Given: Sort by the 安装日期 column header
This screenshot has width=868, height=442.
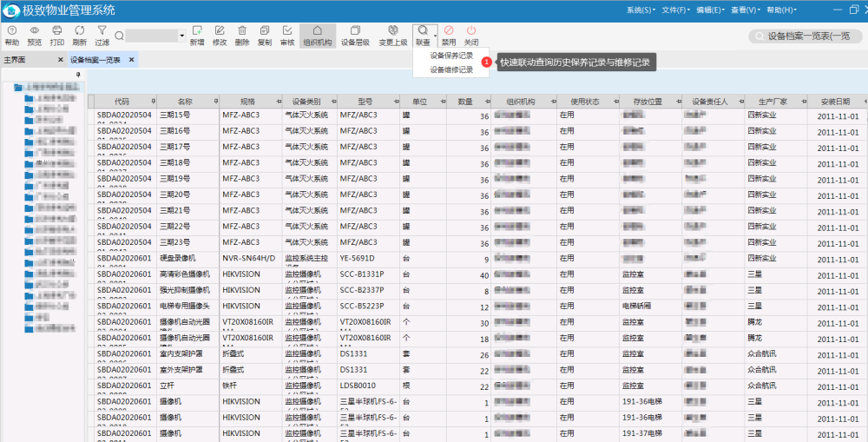Looking at the screenshot, I should point(837,102).
